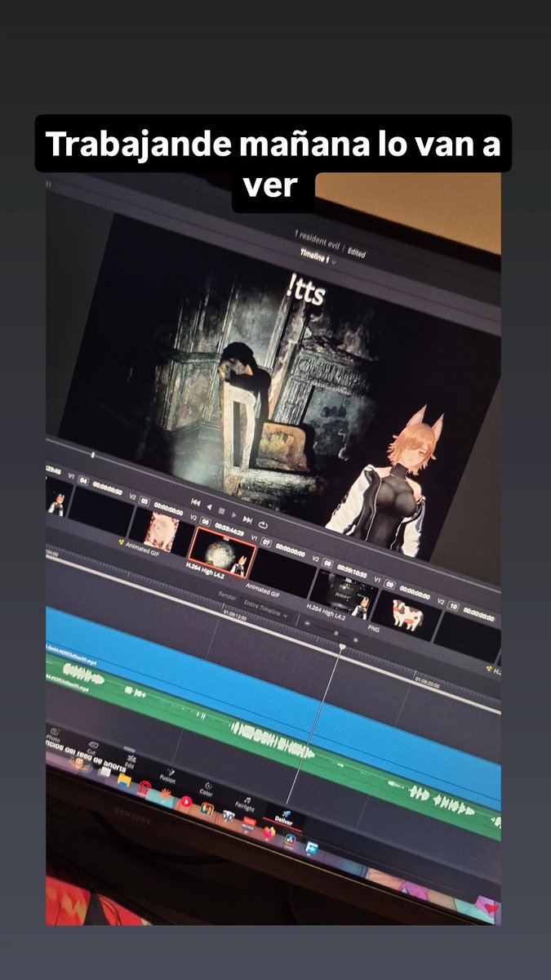Select clip 08 H.264 High L4.2 thumbnail

pos(343,594)
